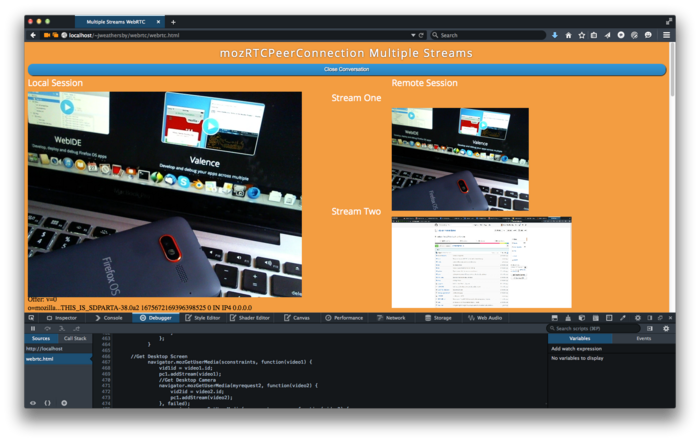This screenshot has height=442, width=700.
Task: Select the Events pane tab
Action: pyautogui.click(x=643, y=338)
